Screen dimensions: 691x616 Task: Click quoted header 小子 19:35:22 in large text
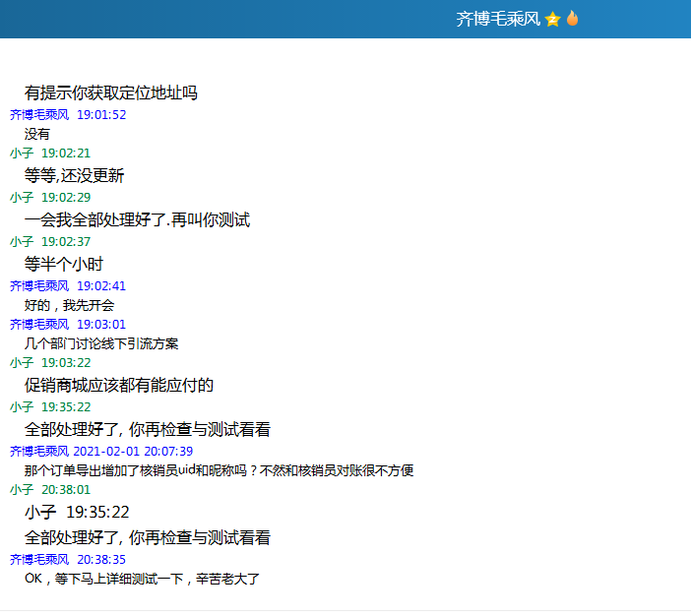click(77, 513)
